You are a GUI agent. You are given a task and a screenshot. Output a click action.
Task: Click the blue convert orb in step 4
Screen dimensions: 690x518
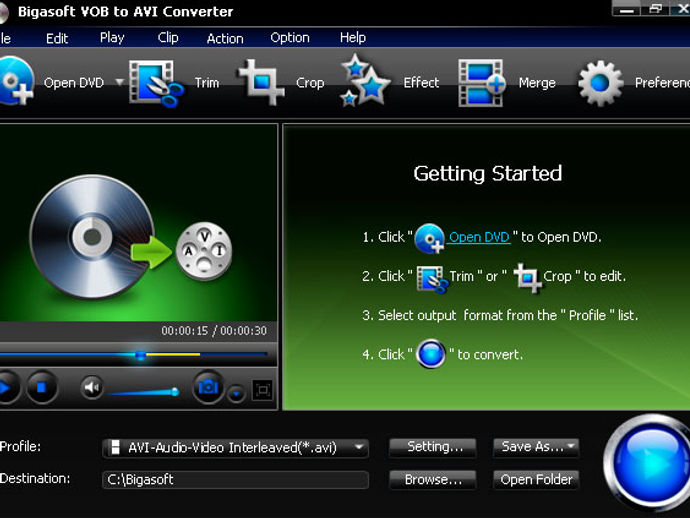(x=431, y=353)
